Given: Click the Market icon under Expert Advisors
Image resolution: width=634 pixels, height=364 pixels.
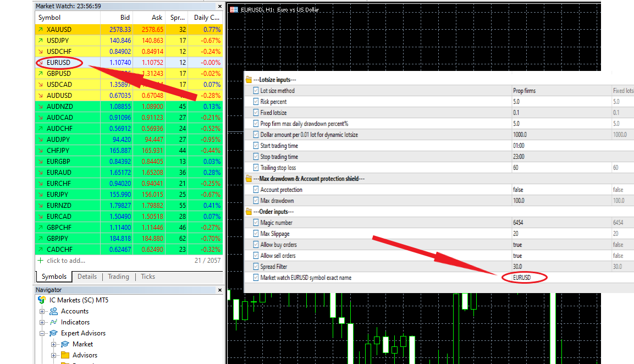Looking at the screenshot, I should [x=65, y=344].
